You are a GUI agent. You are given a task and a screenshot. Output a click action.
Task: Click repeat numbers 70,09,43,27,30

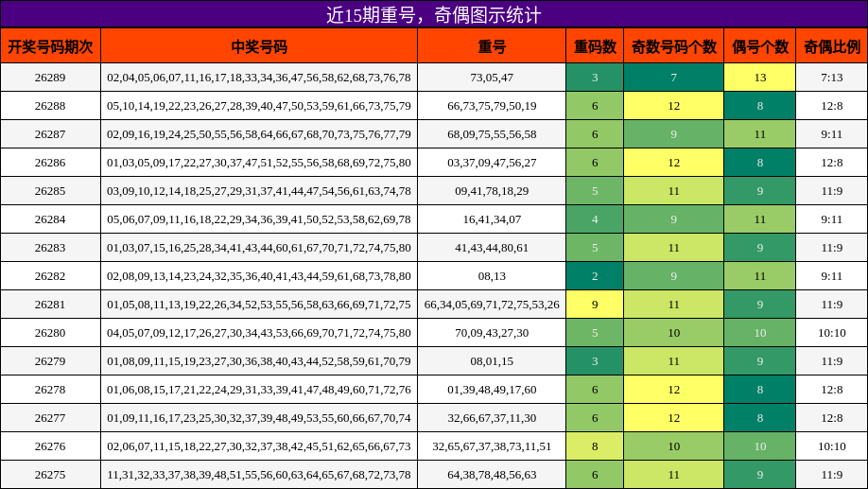[x=492, y=333]
